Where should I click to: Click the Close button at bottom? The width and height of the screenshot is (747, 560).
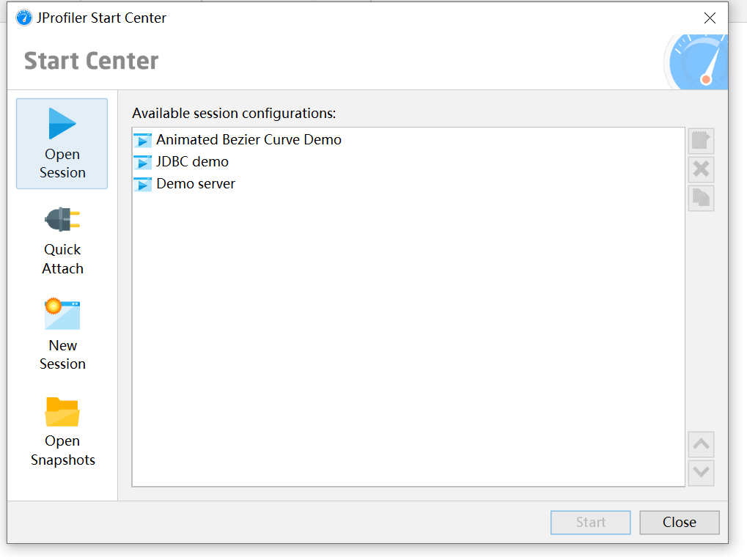(x=679, y=523)
